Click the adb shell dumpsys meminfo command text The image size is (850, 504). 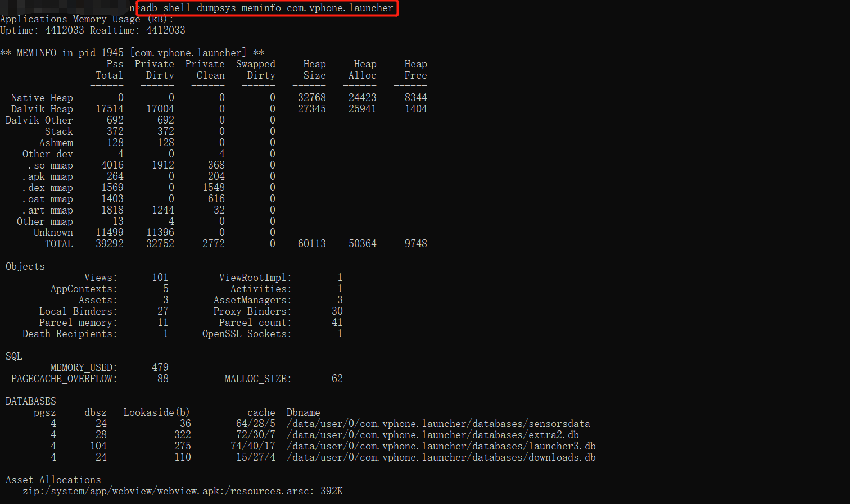pyautogui.click(x=267, y=8)
